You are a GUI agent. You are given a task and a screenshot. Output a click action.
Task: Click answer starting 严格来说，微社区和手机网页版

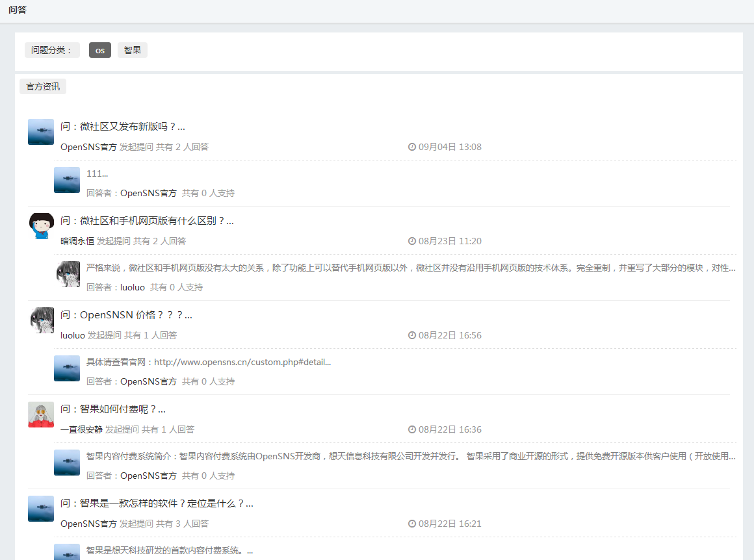pos(411,268)
